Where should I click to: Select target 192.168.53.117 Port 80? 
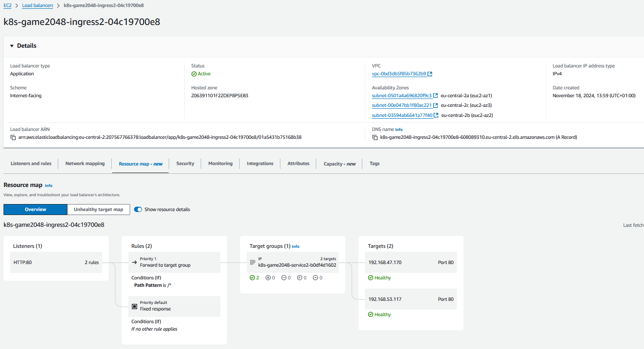pyautogui.click(x=411, y=299)
